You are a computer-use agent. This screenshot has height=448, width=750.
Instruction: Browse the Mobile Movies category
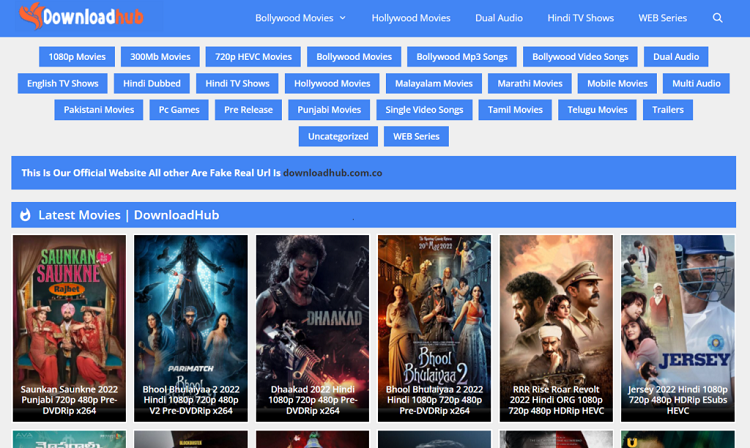(617, 84)
